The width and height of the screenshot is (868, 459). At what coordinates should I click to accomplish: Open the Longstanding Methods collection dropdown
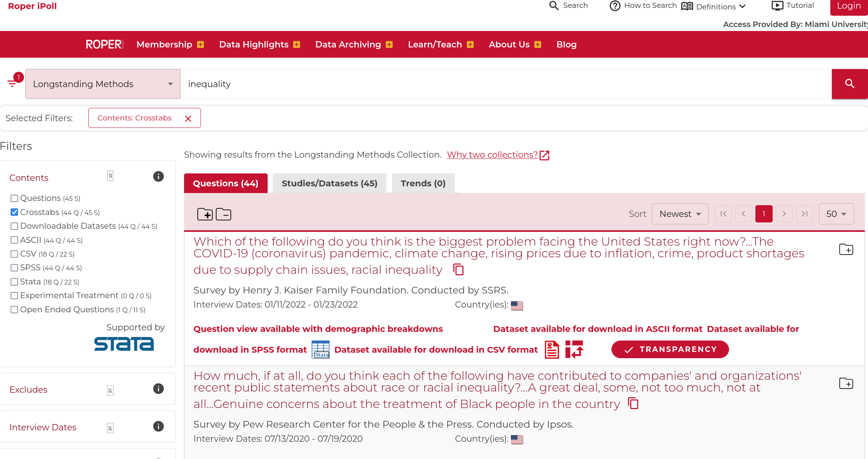click(103, 84)
